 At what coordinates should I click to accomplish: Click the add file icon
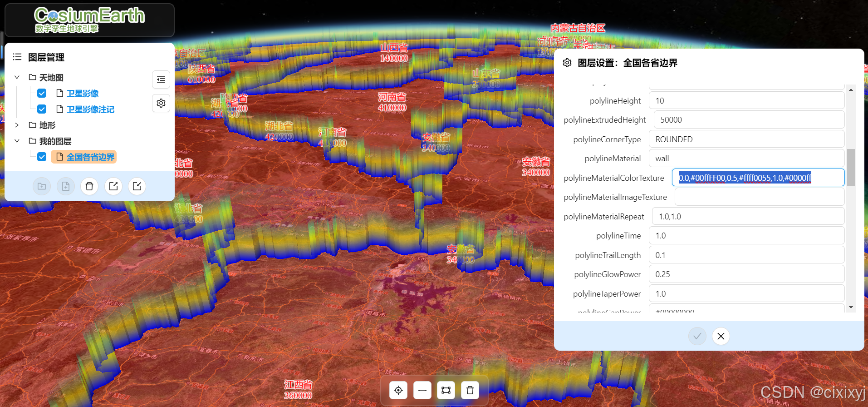[66, 186]
